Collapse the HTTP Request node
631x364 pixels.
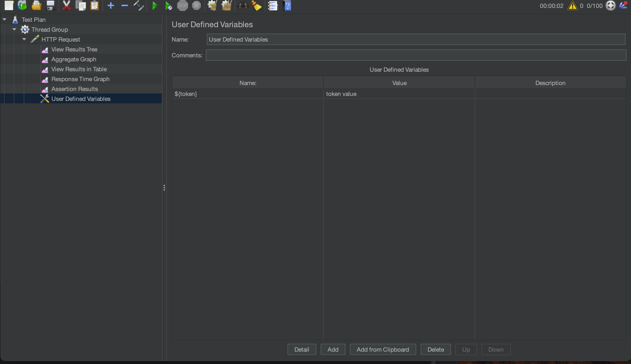click(24, 40)
